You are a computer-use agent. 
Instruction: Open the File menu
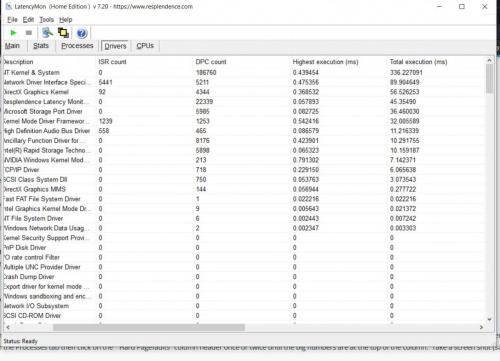[12, 20]
